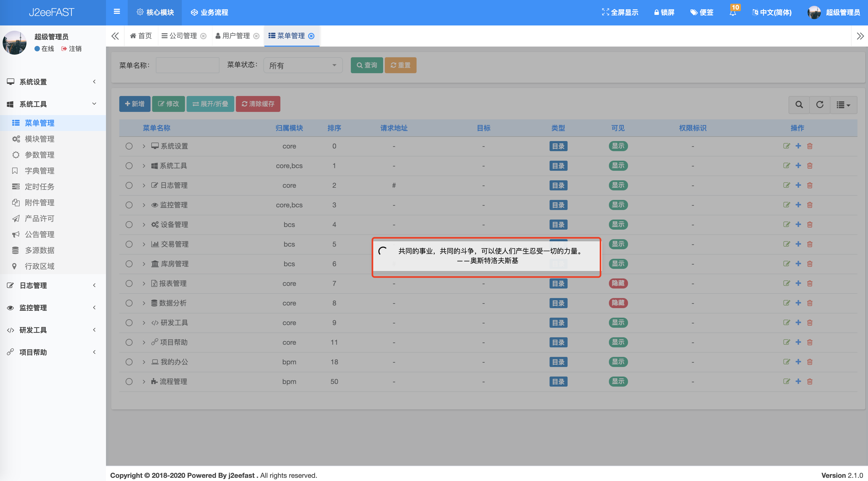Edit the 系统设置 row with the pencil icon

786,146
